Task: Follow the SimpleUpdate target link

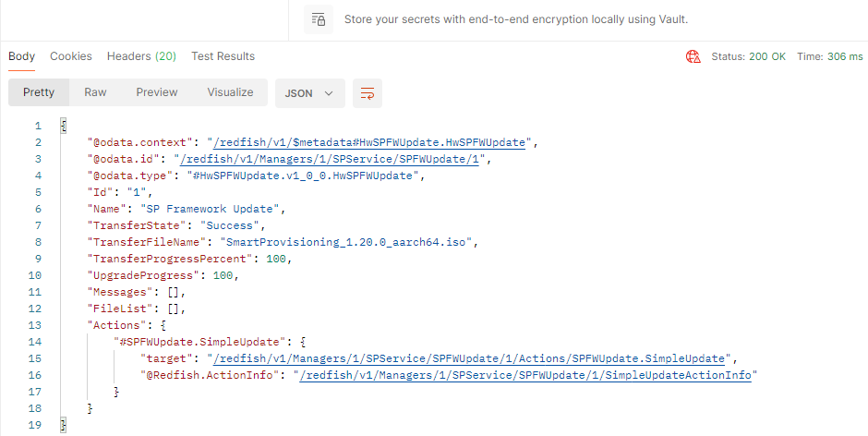Action: click(469, 358)
